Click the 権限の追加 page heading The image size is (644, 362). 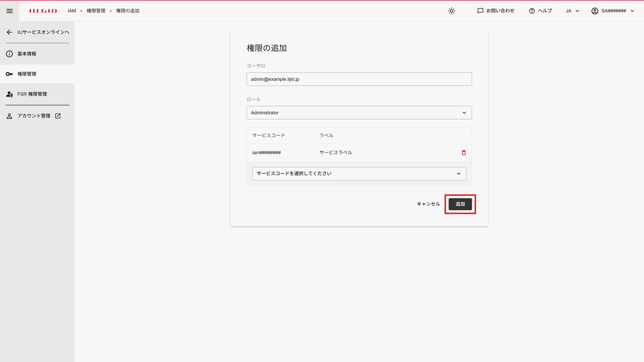point(266,48)
